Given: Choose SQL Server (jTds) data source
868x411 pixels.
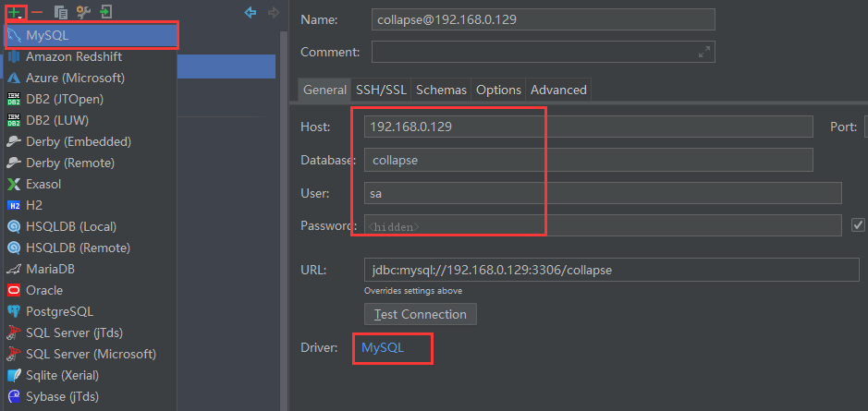Looking at the screenshot, I should 91,332.
